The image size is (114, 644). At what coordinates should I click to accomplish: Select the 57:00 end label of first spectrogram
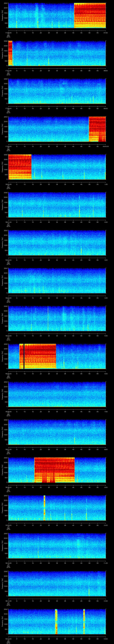105,33
